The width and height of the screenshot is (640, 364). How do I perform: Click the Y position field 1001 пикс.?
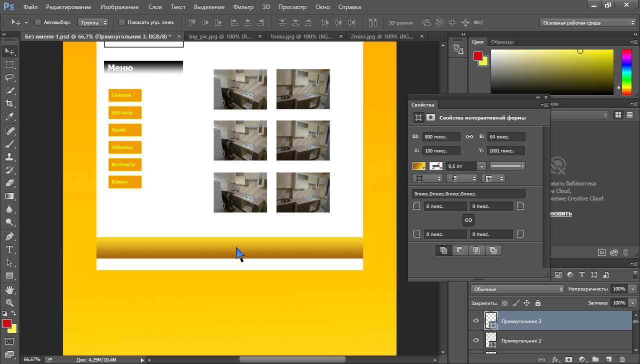[506, 150]
